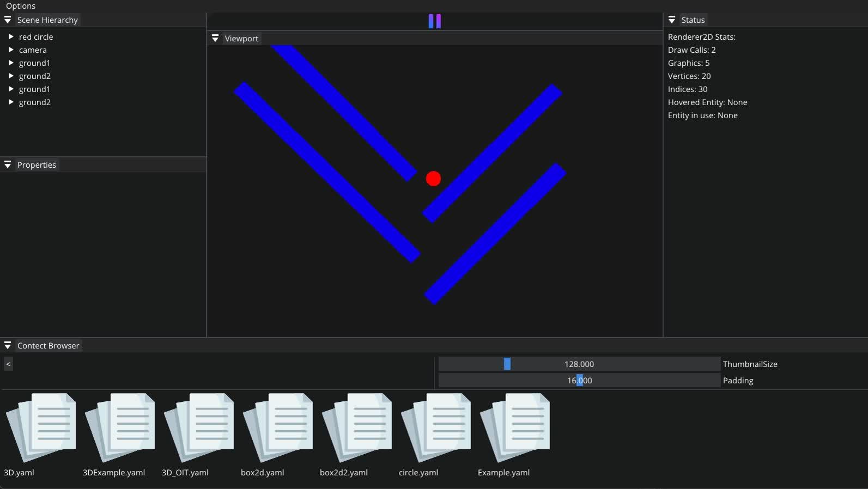Collapse the Contect Browser panel
868x489 pixels.
8,346
